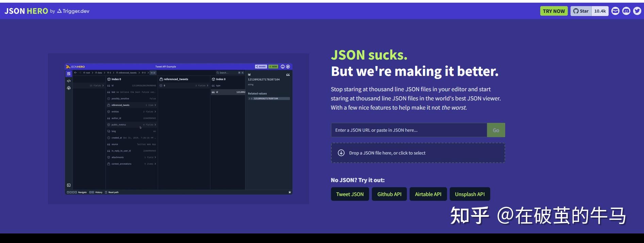Load the Tweet JSON example
This screenshot has width=644, height=243.
pyautogui.click(x=350, y=194)
